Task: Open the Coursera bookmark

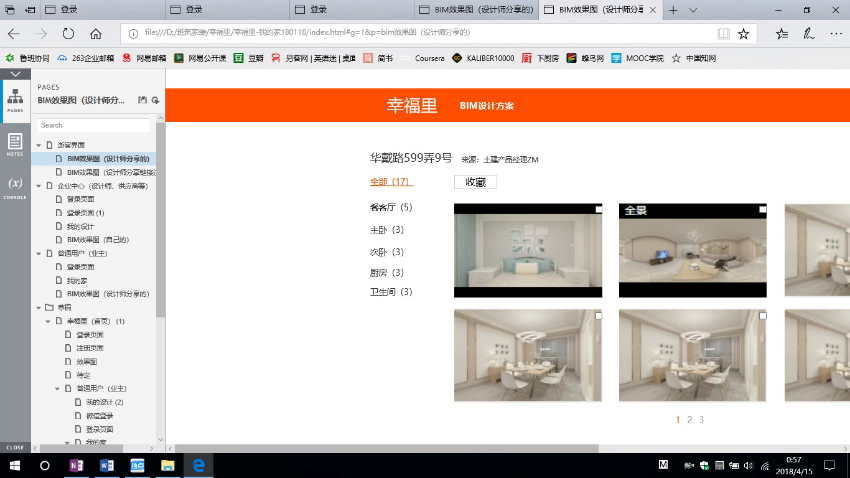Action: point(423,58)
